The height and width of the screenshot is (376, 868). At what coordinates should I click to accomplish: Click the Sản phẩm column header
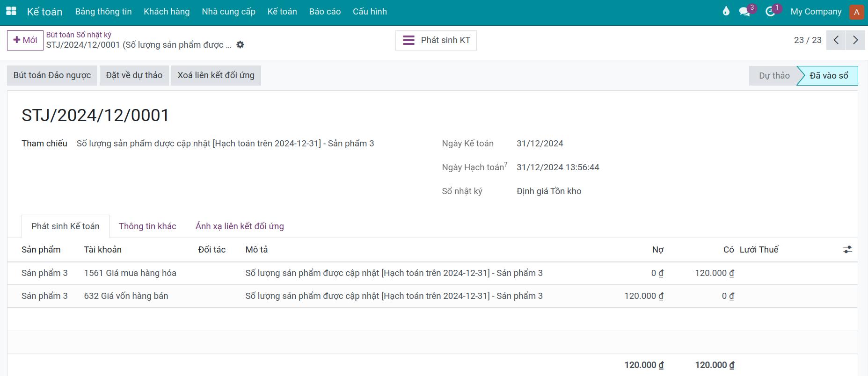(41, 250)
